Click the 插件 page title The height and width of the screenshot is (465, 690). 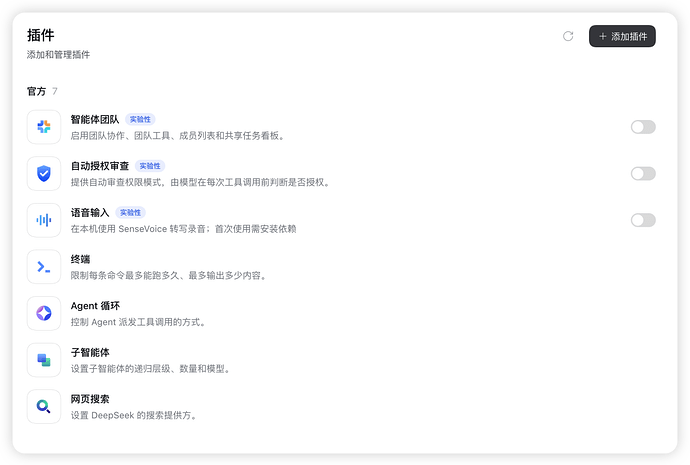[x=40, y=35]
